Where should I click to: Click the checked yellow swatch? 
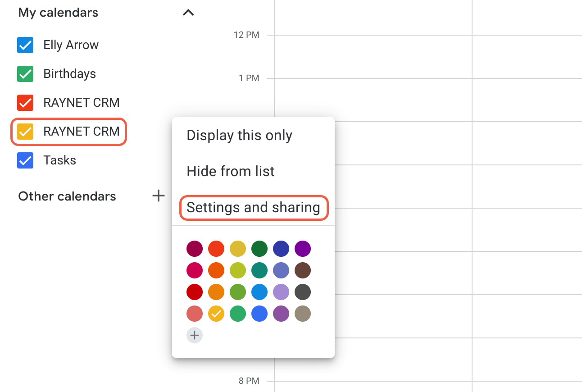click(216, 314)
